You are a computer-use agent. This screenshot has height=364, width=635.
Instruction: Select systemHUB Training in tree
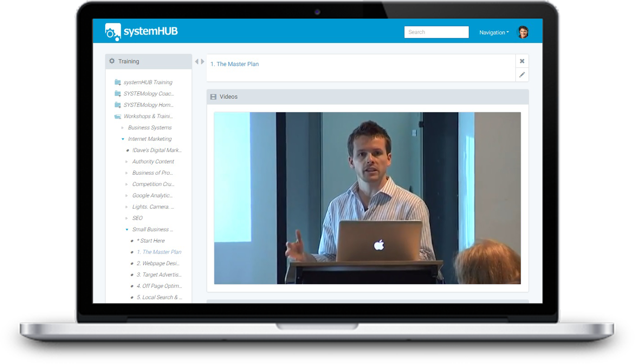tap(148, 82)
